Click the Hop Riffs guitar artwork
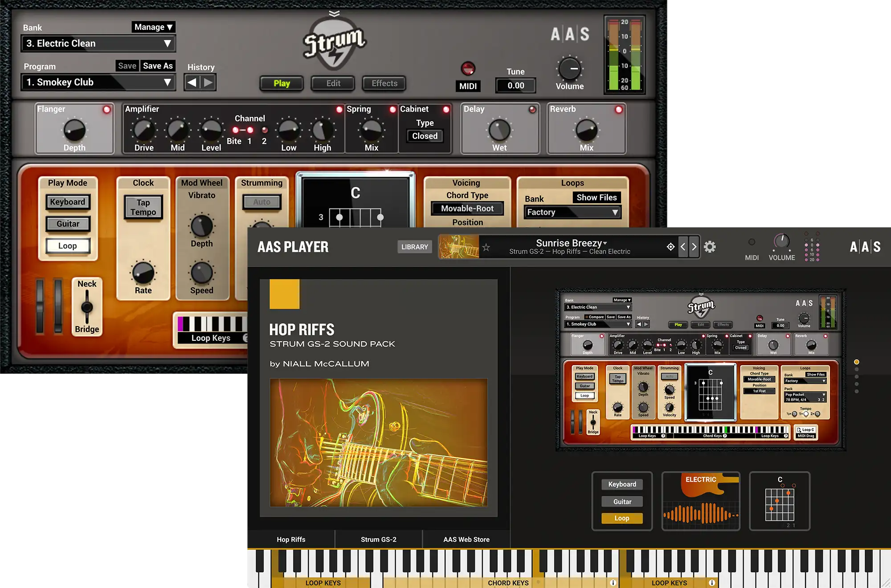The image size is (891, 588). point(378,443)
